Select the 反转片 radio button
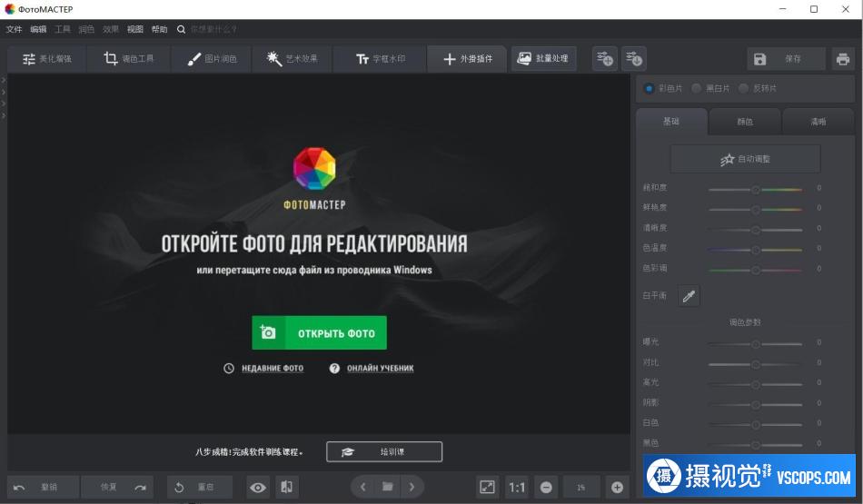 (744, 88)
